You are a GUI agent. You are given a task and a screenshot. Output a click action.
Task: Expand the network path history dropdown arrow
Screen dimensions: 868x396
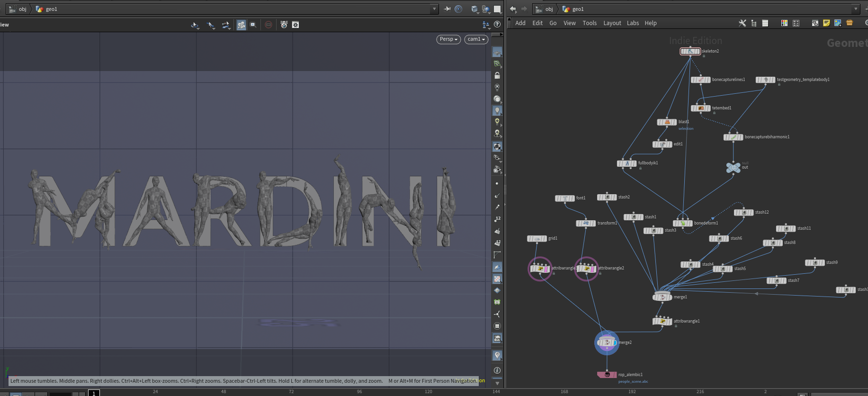click(855, 9)
